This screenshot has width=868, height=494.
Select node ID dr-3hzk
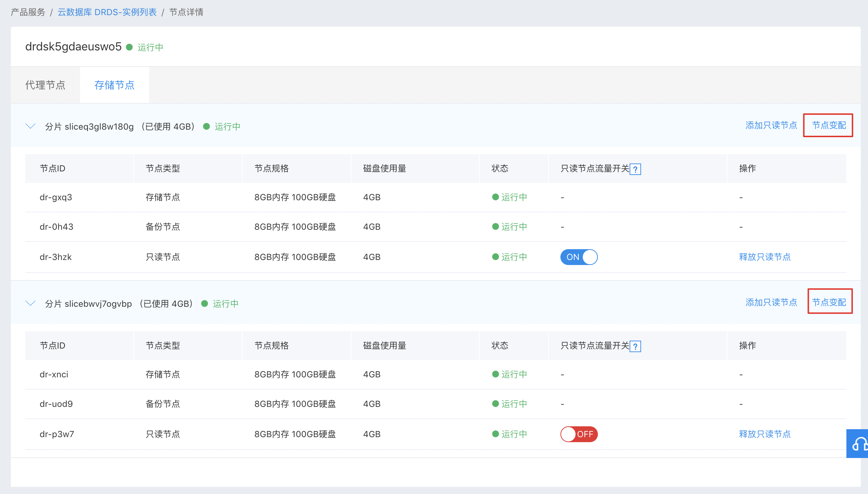tap(56, 257)
